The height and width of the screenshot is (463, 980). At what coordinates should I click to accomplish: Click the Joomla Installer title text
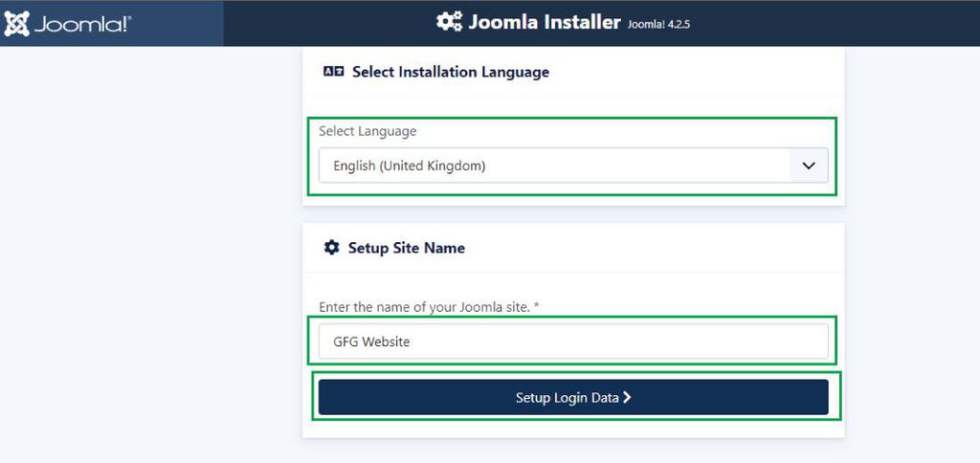click(545, 23)
